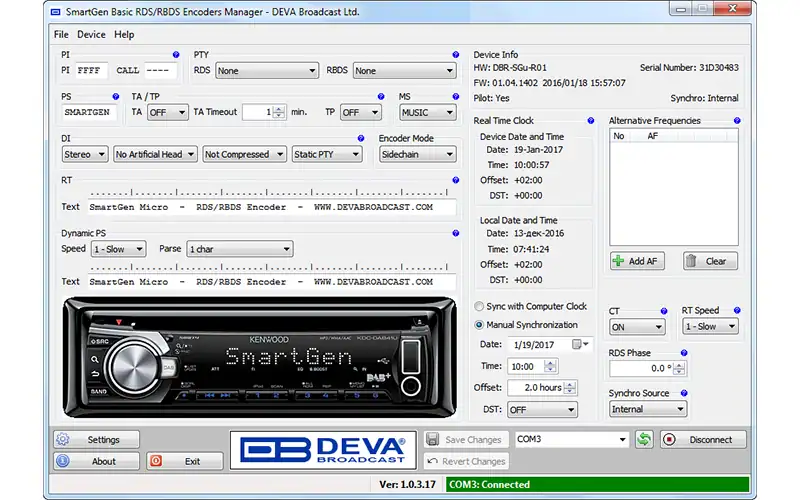The width and height of the screenshot is (800, 500).
Task: Open the DST OFF dropdown
Action: pos(542,410)
